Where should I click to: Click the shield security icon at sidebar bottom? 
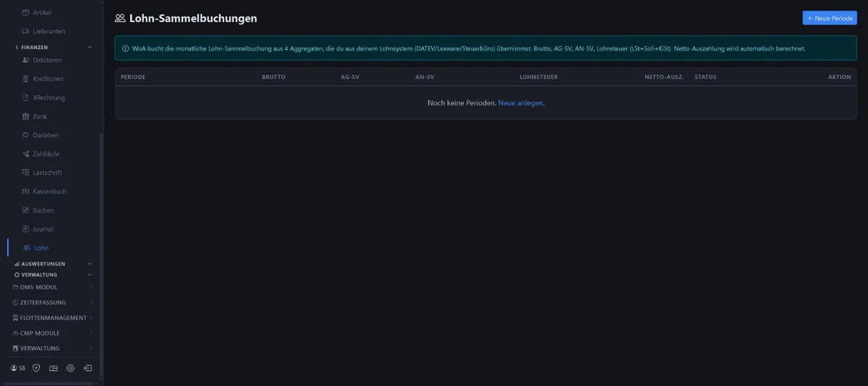pyautogui.click(x=36, y=368)
